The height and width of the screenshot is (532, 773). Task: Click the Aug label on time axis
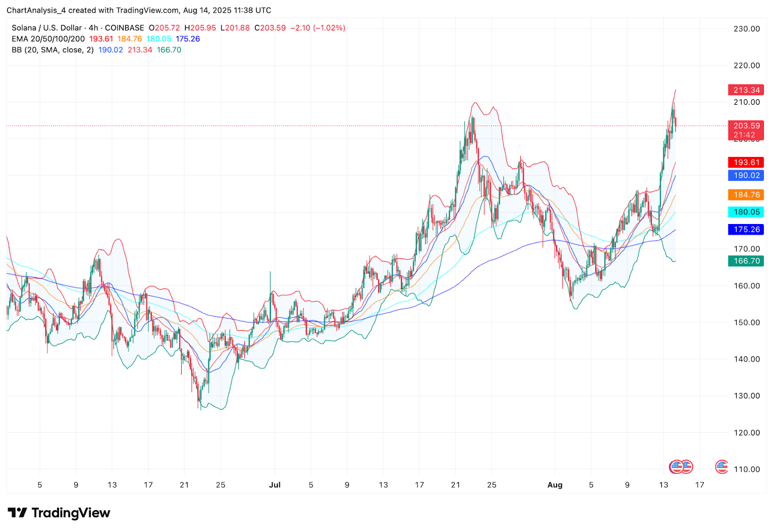[x=555, y=485]
